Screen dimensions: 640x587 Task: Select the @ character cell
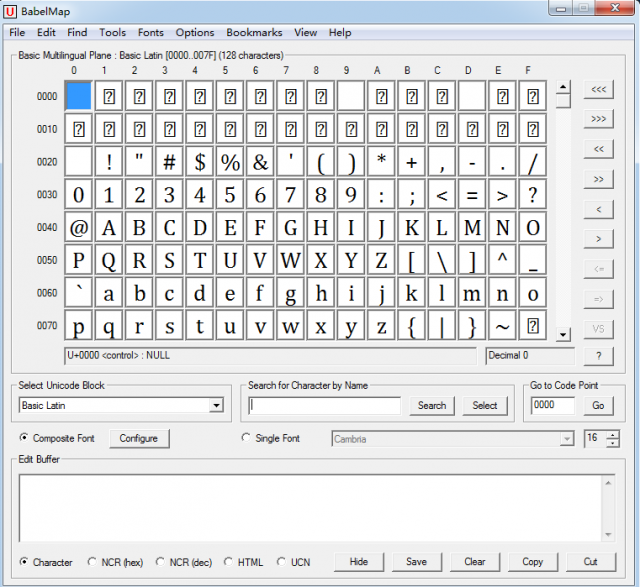point(78,227)
